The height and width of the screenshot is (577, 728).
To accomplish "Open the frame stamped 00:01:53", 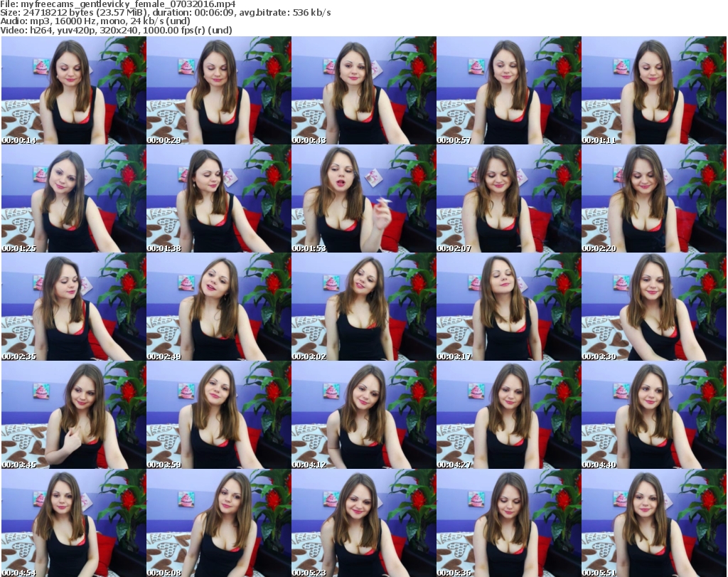I will click(363, 198).
